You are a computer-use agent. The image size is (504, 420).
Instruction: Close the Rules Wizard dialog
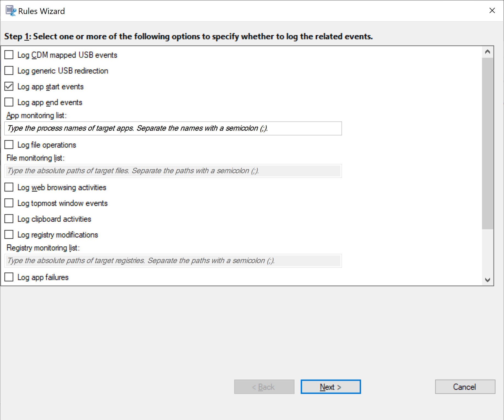pos(492,11)
